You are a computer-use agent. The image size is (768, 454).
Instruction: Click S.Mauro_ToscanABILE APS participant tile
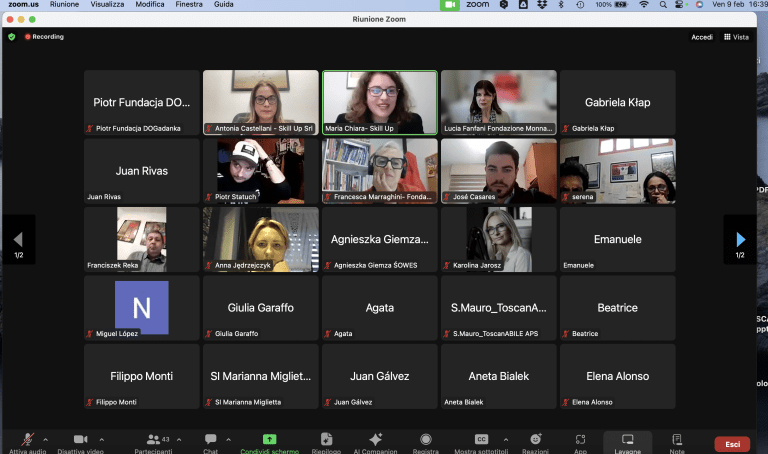[x=499, y=308]
